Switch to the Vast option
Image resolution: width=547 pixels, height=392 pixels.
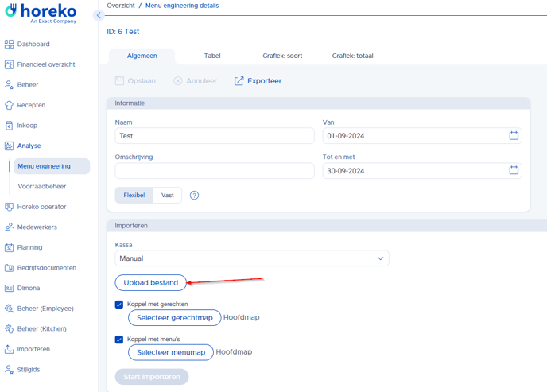click(x=168, y=195)
